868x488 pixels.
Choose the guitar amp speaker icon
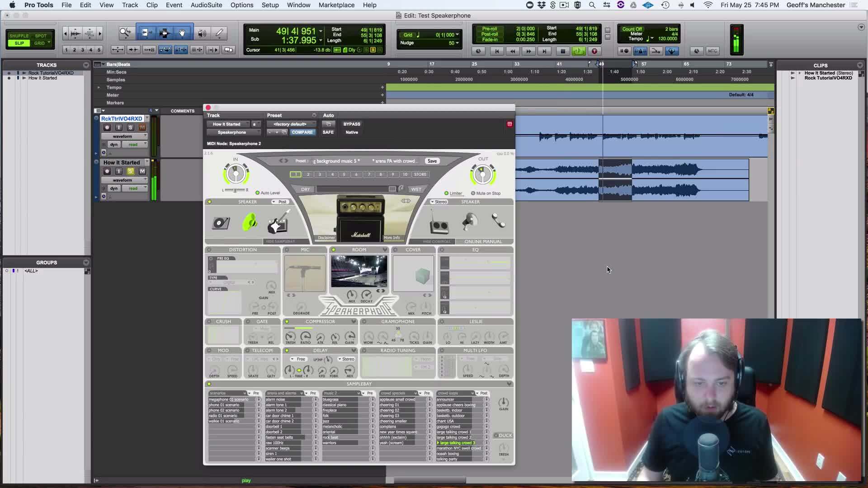click(278, 222)
